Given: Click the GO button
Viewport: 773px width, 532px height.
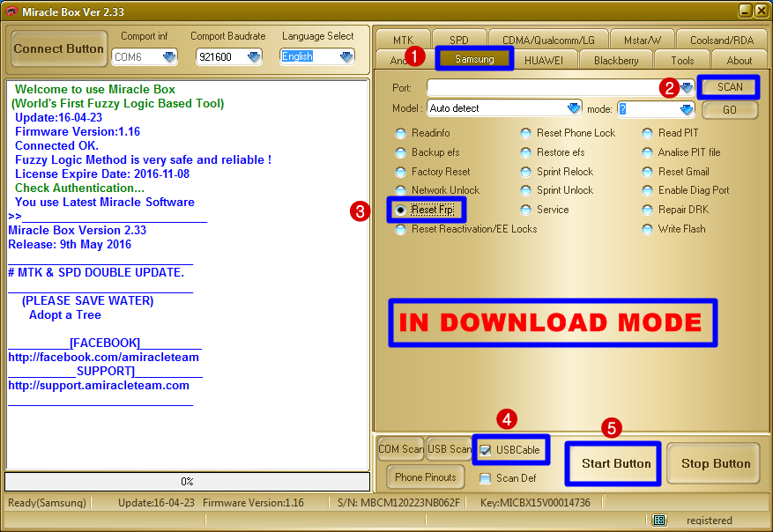Looking at the screenshot, I should [x=730, y=110].
